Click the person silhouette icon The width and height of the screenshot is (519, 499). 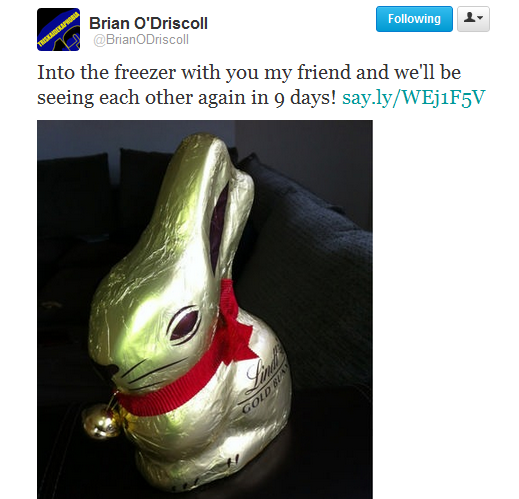[x=469, y=18]
